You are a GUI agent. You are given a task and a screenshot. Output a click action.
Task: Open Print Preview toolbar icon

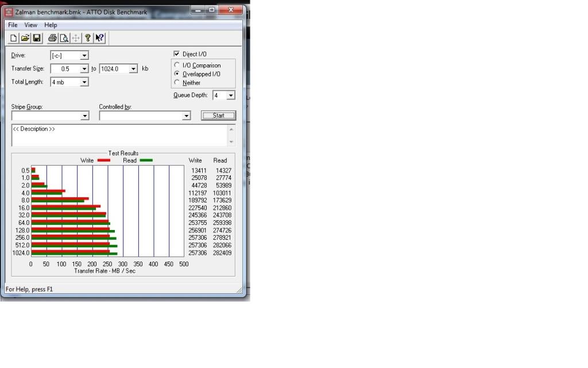pyautogui.click(x=64, y=38)
